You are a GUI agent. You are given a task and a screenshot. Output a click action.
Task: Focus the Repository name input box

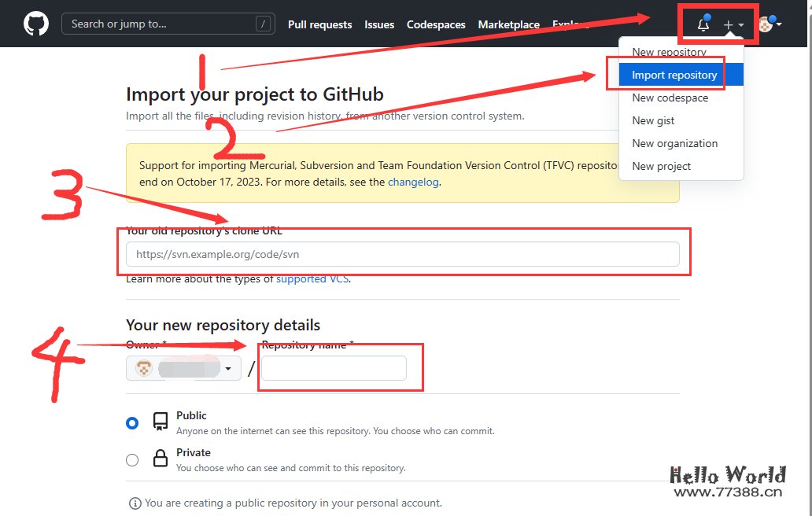[334, 368]
